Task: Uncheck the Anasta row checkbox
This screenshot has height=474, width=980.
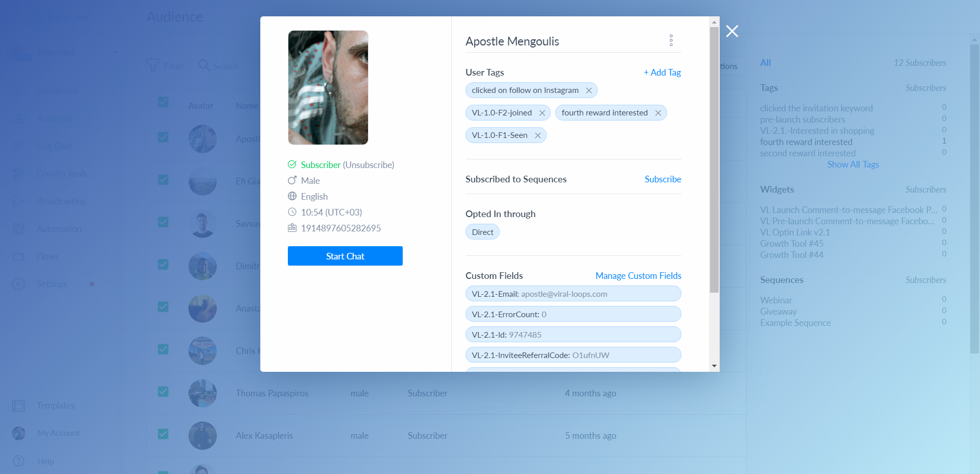Action: (x=163, y=307)
